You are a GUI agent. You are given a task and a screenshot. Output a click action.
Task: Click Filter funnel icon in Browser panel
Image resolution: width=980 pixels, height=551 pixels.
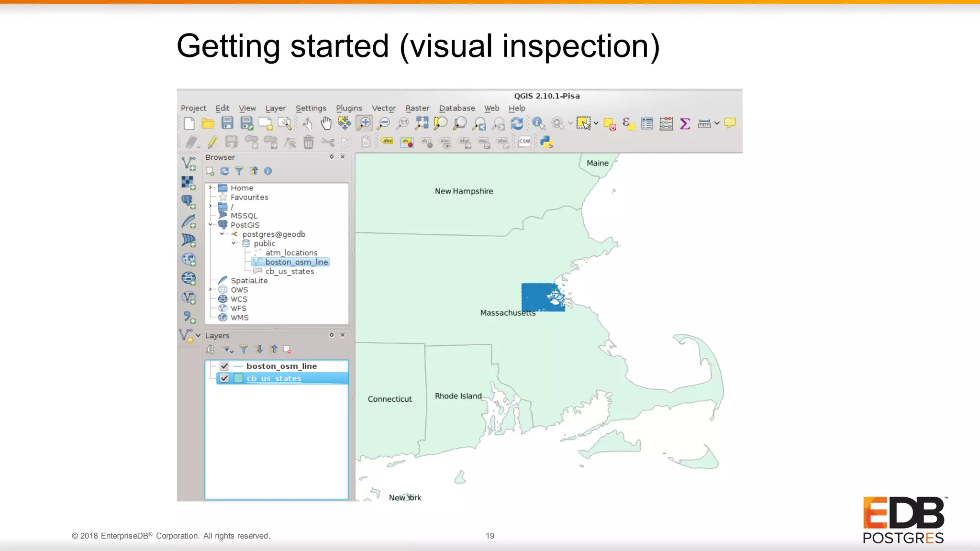[x=239, y=171]
